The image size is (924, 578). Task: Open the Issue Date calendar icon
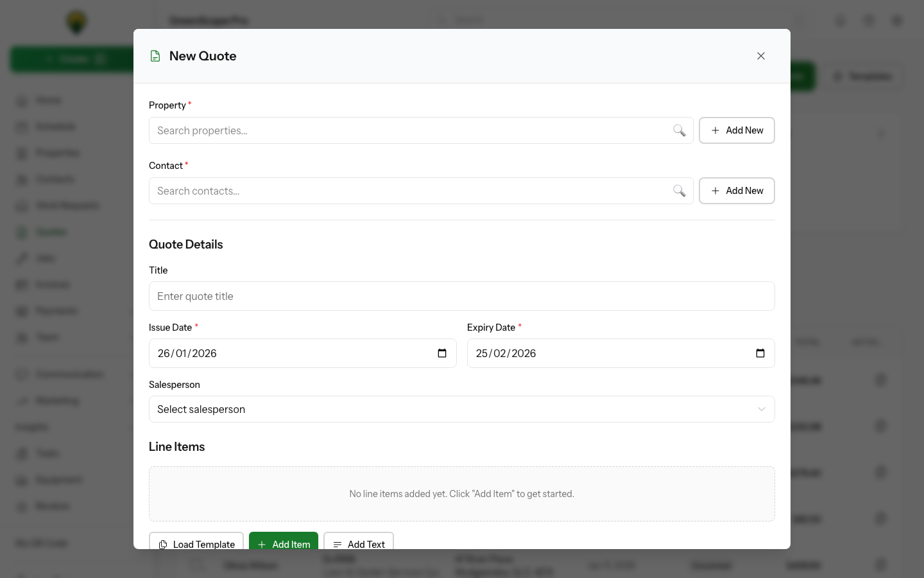coord(442,353)
